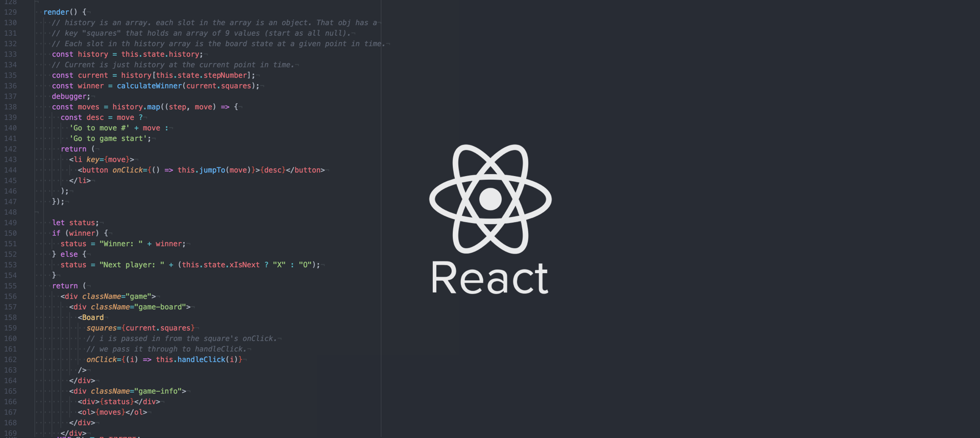This screenshot has width=980, height=438.
Task: Click line number 153 in the gutter
Action: (x=10, y=264)
